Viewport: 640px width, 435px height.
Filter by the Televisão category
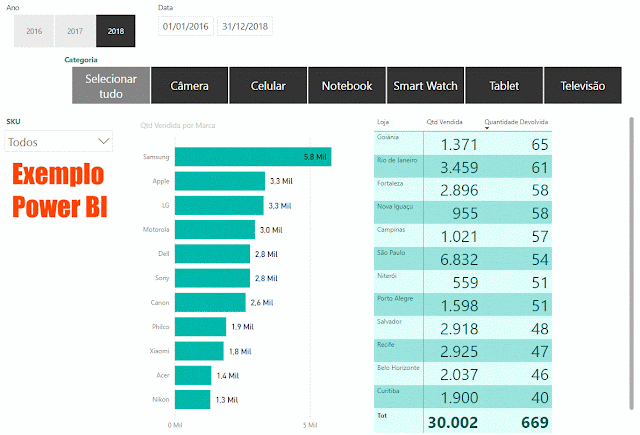583,86
